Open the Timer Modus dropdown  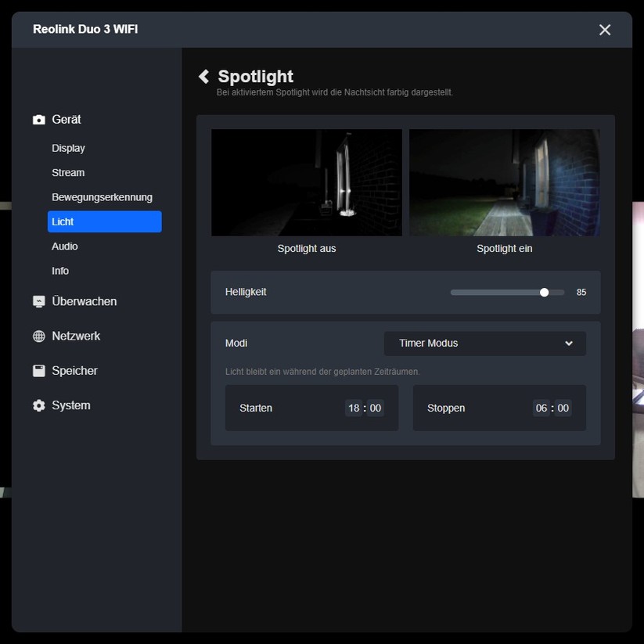[484, 343]
